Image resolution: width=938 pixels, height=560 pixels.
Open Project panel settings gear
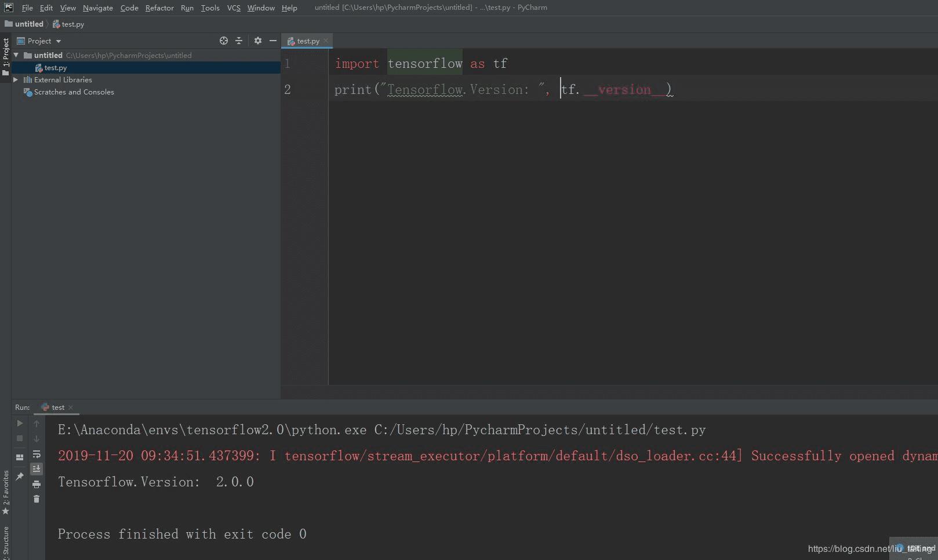pyautogui.click(x=258, y=41)
